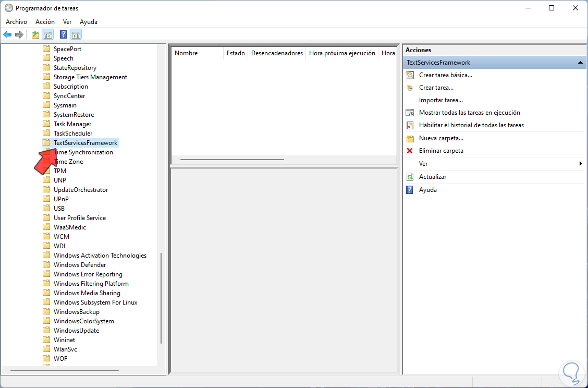Select the WindowsBackup folder
588x388 pixels.
coord(77,311)
